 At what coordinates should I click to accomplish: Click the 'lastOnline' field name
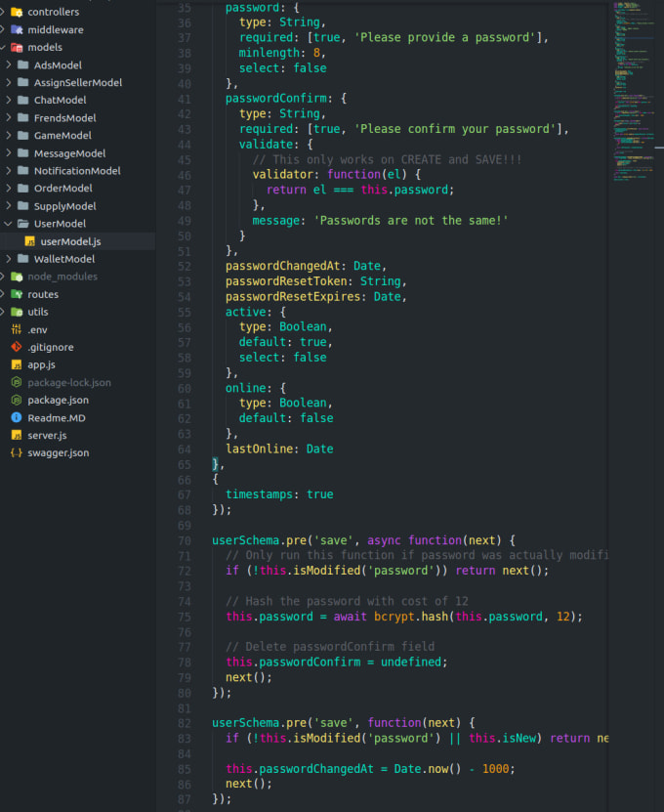point(260,449)
